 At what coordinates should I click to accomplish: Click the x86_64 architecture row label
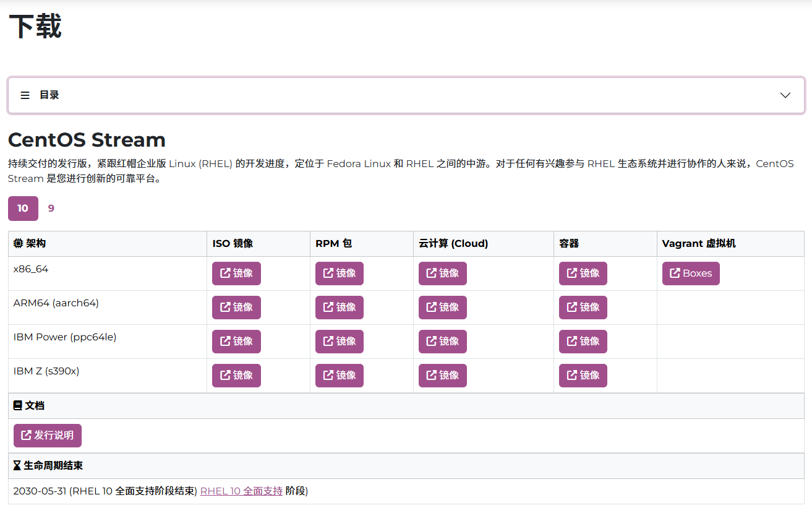click(31, 269)
